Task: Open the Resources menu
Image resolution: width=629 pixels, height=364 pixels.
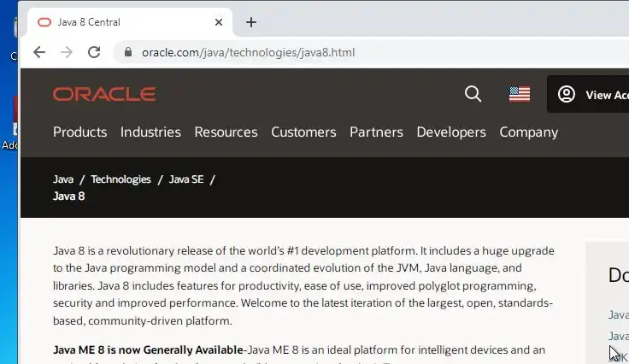Action: tap(226, 132)
